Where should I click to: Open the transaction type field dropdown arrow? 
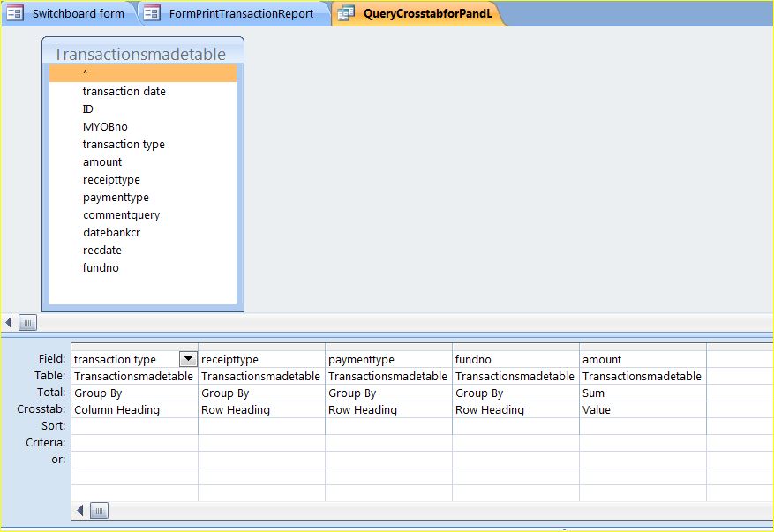click(188, 359)
